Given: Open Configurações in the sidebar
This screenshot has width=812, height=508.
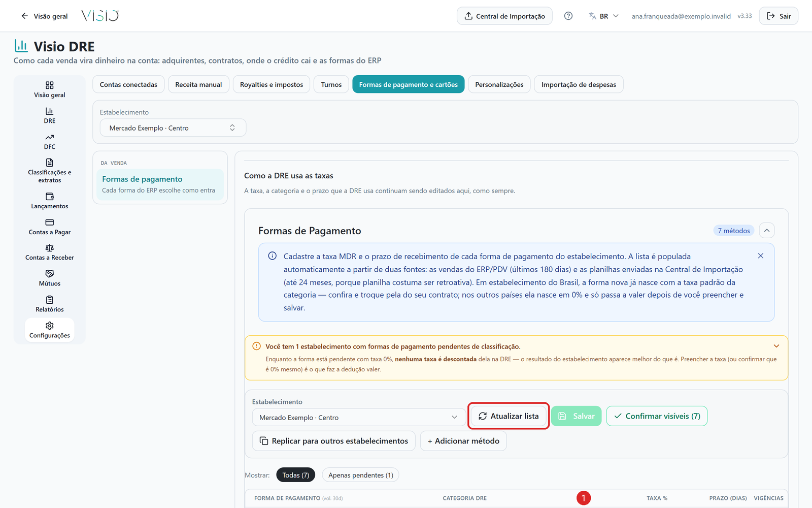Looking at the screenshot, I should (50, 330).
